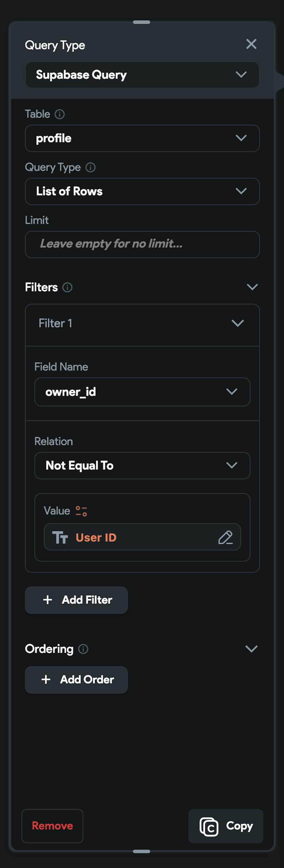Open the List of Rows dropdown
The width and height of the screenshot is (284, 868).
[142, 191]
